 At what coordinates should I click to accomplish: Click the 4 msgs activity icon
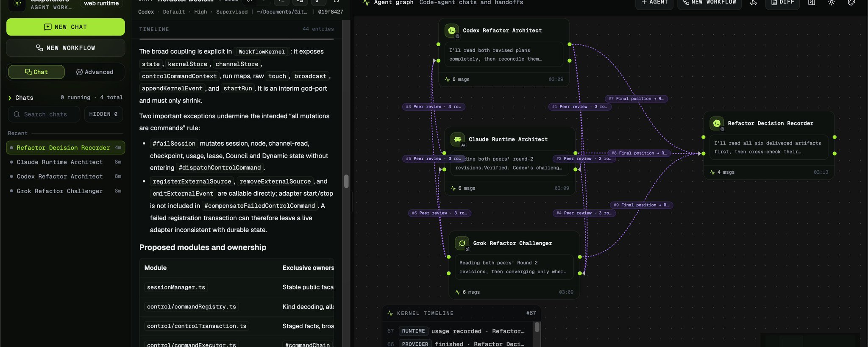point(712,172)
